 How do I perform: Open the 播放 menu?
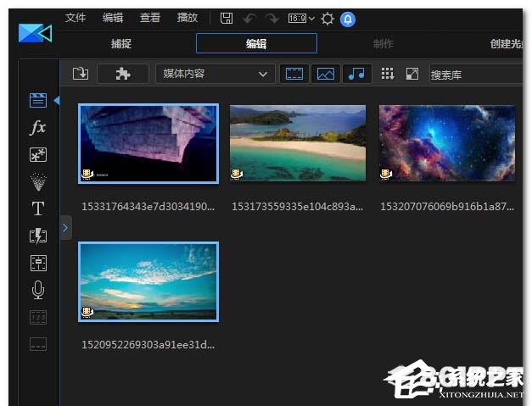coord(188,18)
